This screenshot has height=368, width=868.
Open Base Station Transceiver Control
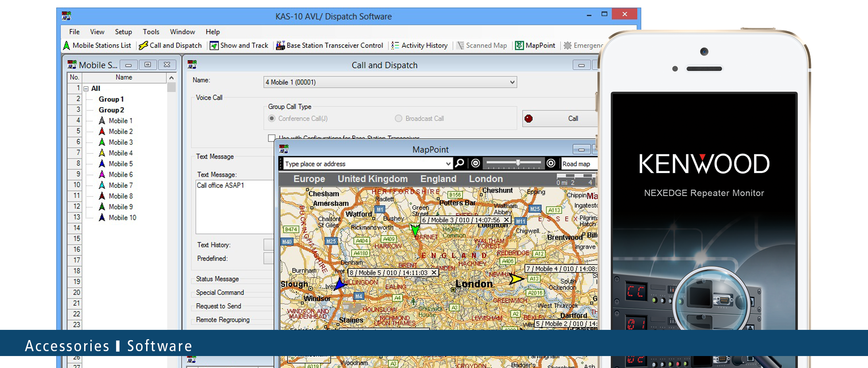280,45
